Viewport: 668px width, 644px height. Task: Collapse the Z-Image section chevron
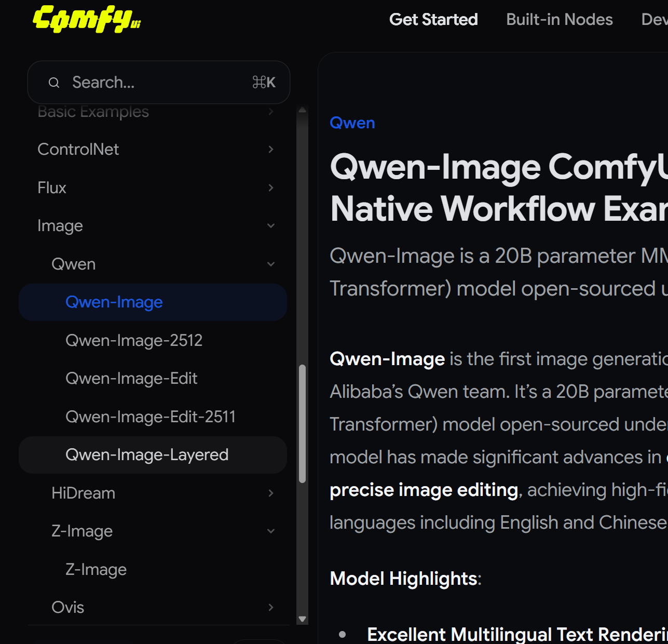(271, 531)
